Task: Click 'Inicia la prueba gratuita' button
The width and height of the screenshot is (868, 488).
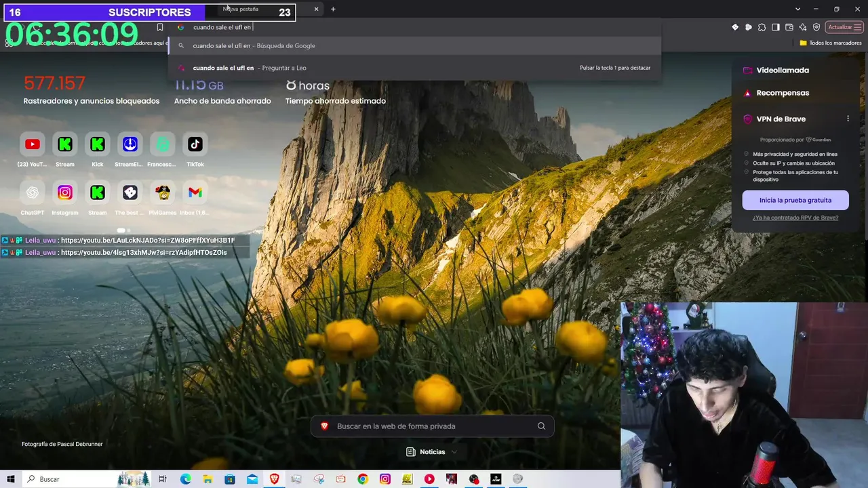Action: pyautogui.click(x=795, y=200)
